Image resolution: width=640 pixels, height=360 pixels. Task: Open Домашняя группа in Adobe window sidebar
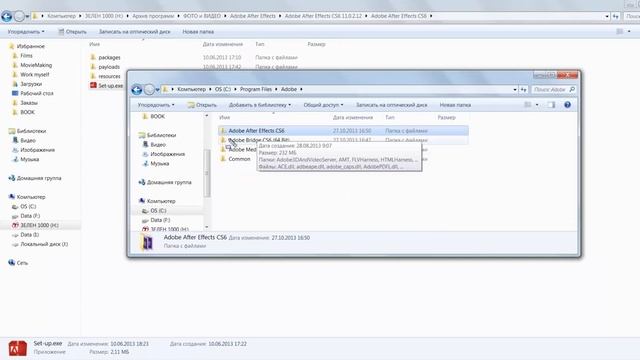click(169, 182)
